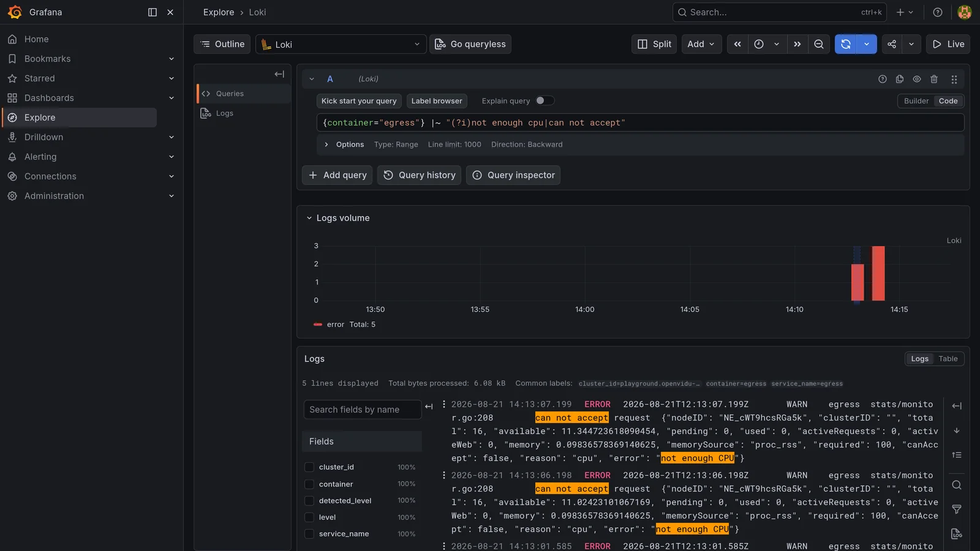Open share options dropdown arrow
The image size is (980, 551).
911,44
